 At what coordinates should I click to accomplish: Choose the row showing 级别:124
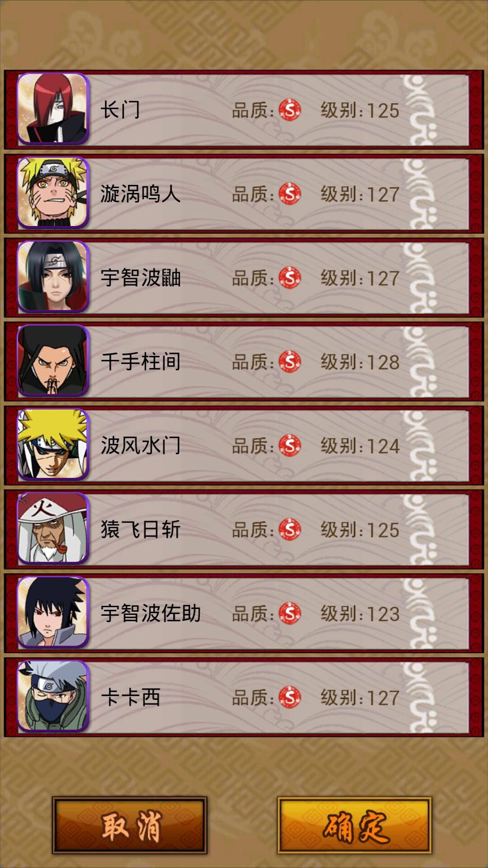tap(244, 445)
